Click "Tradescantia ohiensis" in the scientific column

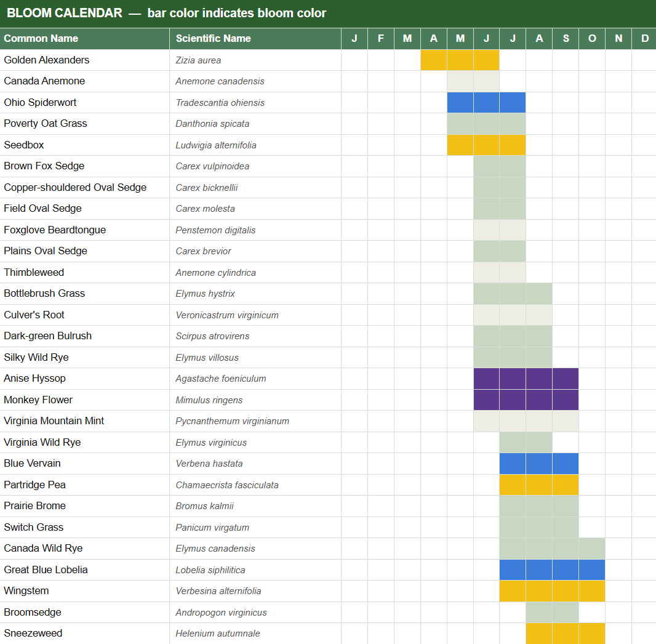click(x=220, y=103)
